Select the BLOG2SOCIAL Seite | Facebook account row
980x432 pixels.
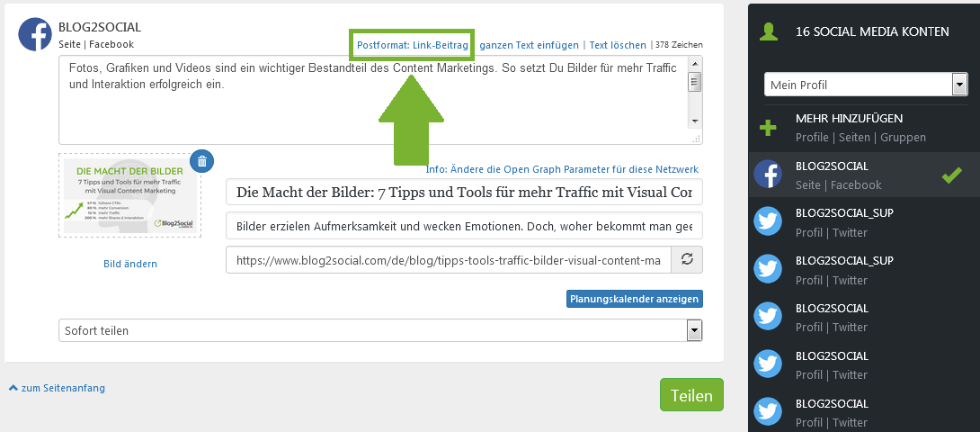(x=864, y=175)
